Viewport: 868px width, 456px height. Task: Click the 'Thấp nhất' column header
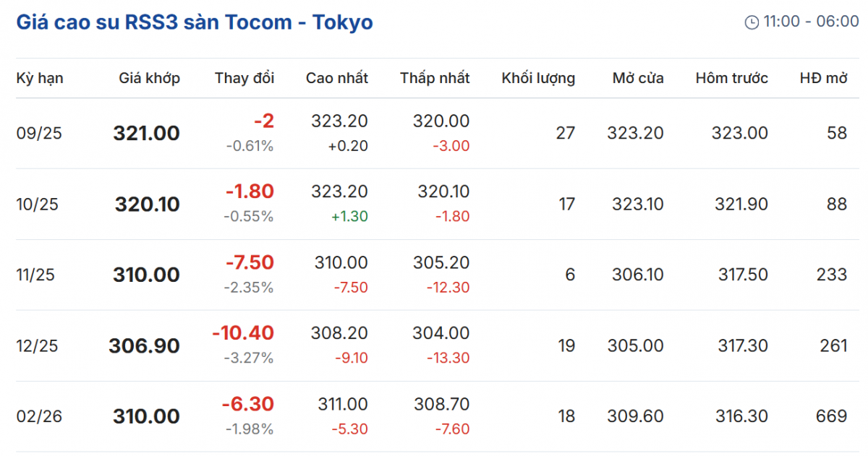pyautogui.click(x=435, y=78)
